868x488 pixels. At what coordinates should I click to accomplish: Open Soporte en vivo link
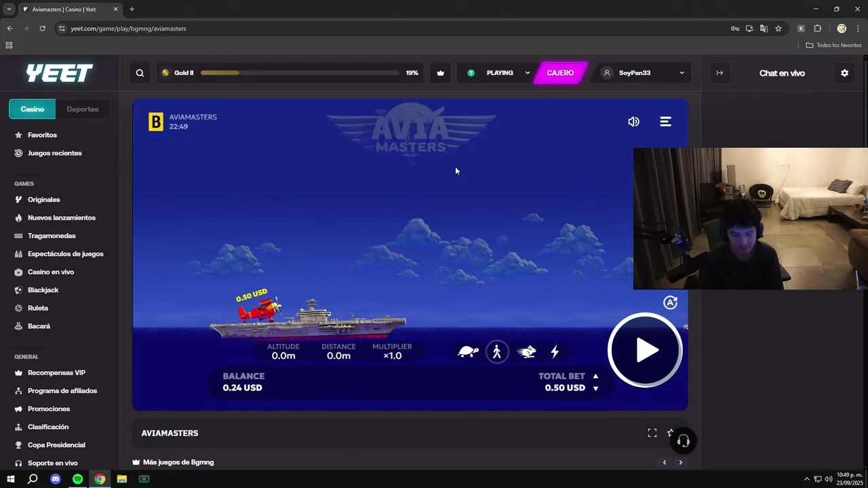[52, 464]
